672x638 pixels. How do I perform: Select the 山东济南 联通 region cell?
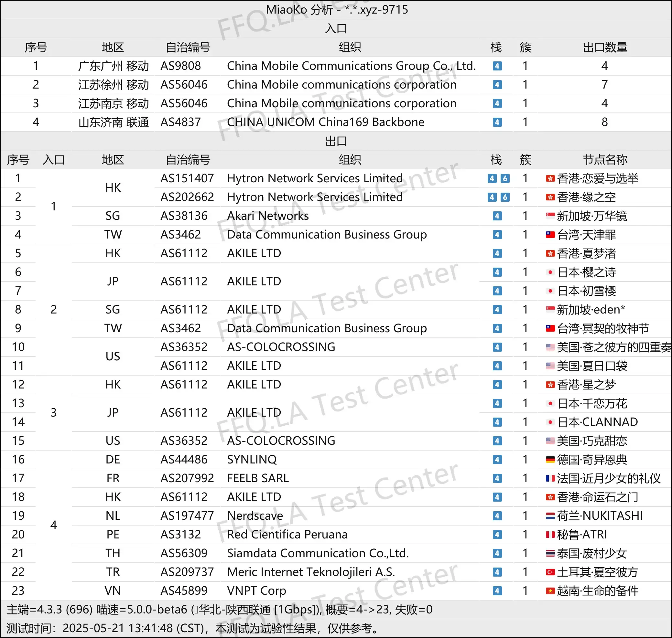pyautogui.click(x=113, y=122)
